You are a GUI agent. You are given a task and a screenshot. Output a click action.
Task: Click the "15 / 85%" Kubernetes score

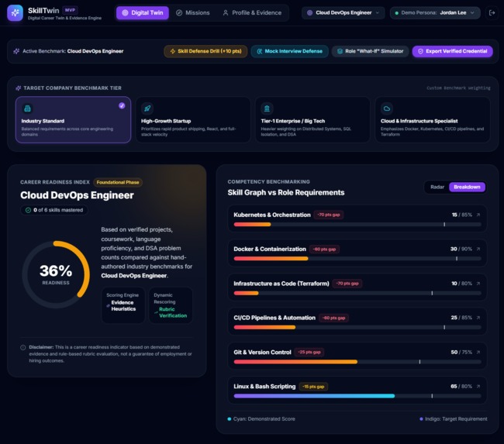click(x=462, y=215)
